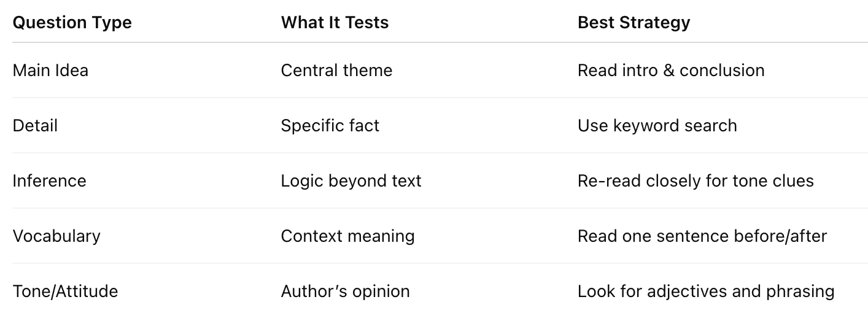Click Logic beyond text cell

pos(351,181)
